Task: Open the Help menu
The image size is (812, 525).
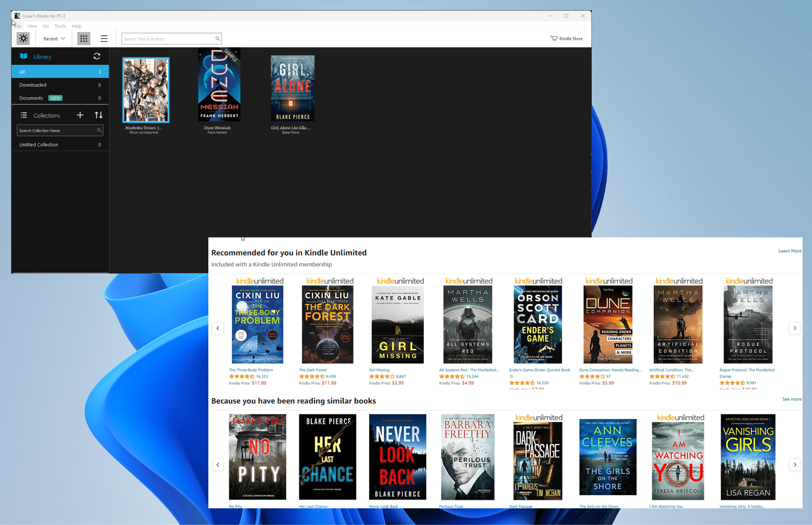Action: (x=77, y=26)
